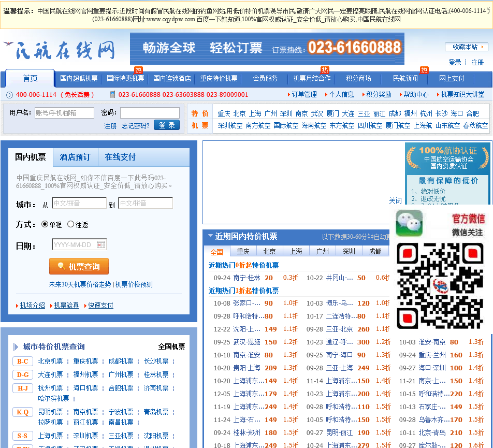Click 忘记密码? link

coord(136,126)
